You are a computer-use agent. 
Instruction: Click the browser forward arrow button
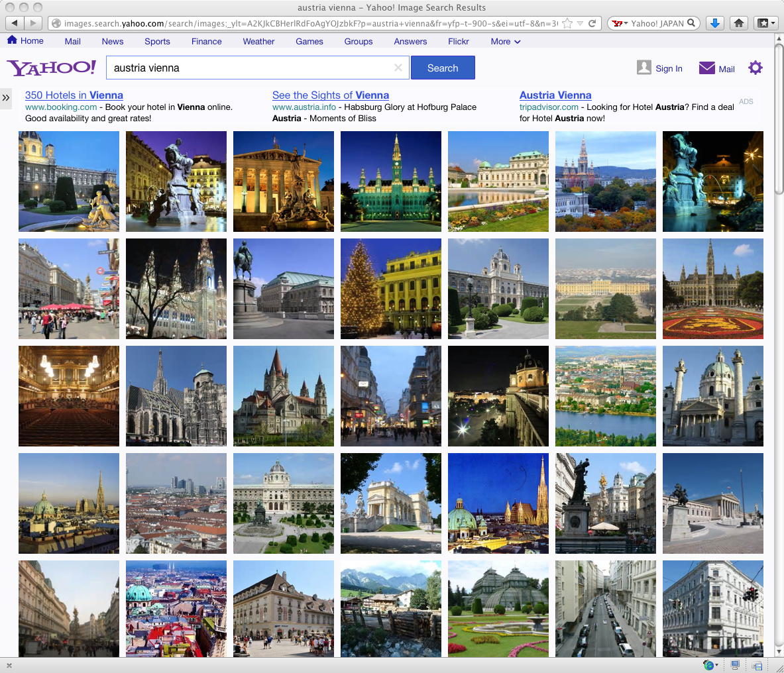point(33,23)
